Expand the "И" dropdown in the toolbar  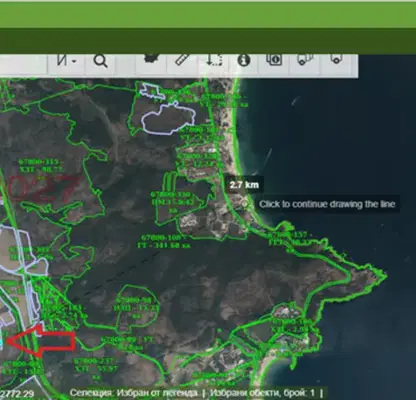(66, 61)
